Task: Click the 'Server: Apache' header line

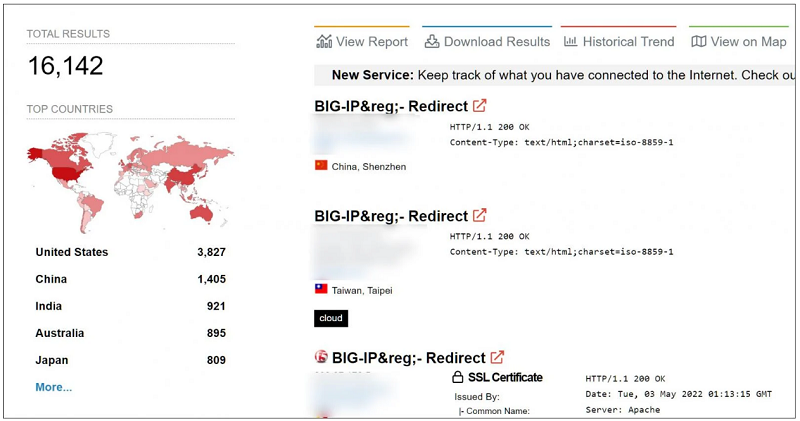Action: pyautogui.click(x=622, y=409)
